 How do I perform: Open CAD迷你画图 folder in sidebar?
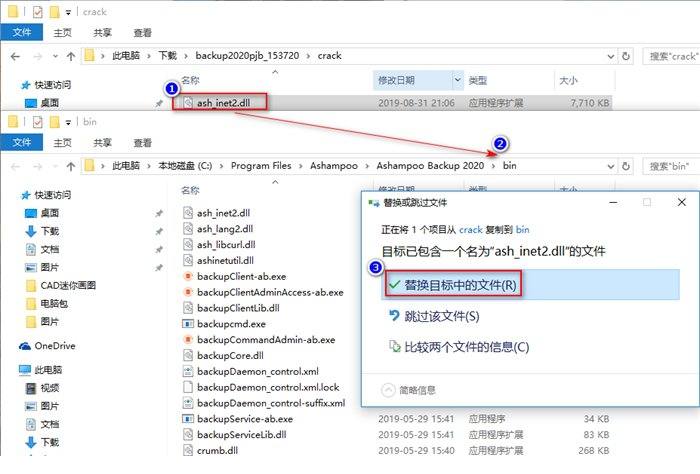click(x=68, y=285)
